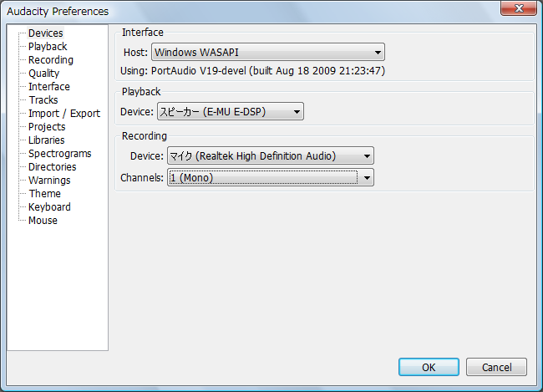
Task: Open Import / Export preferences
Action: pos(63,114)
